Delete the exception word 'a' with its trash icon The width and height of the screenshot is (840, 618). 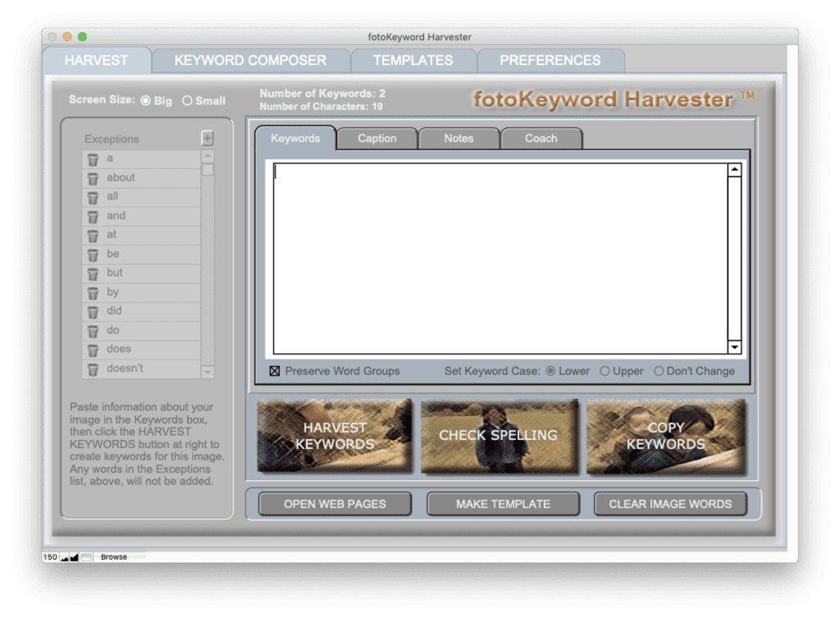click(x=93, y=160)
